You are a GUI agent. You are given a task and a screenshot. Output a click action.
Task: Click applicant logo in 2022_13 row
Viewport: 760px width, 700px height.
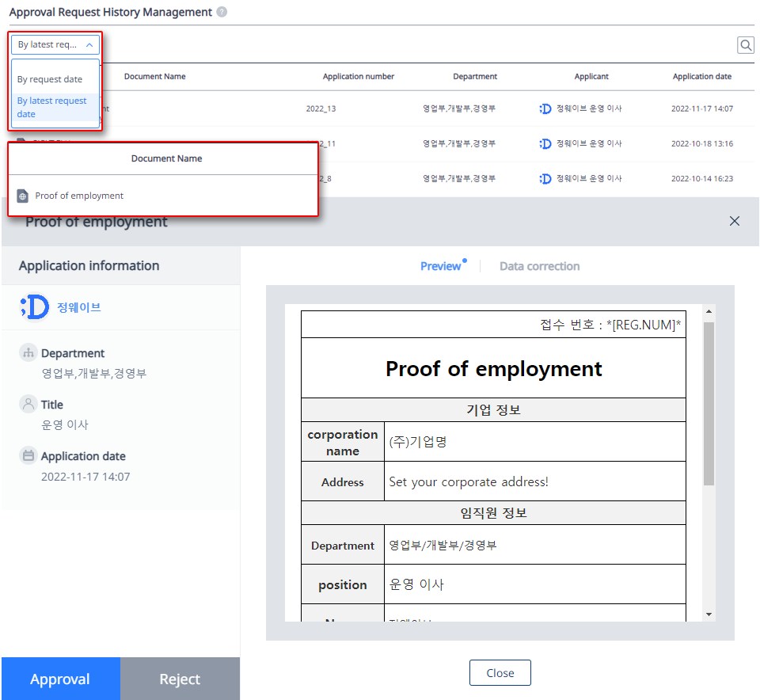click(x=545, y=108)
